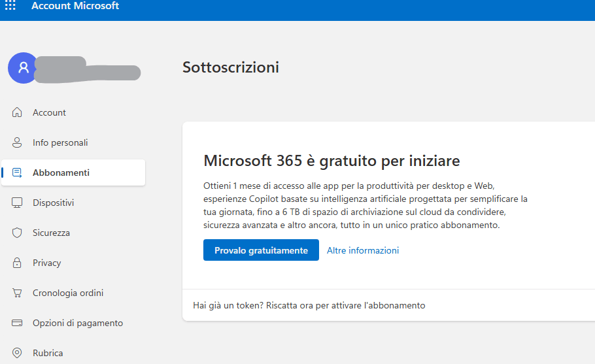Open the app launcher grid icon

[x=10, y=5]
